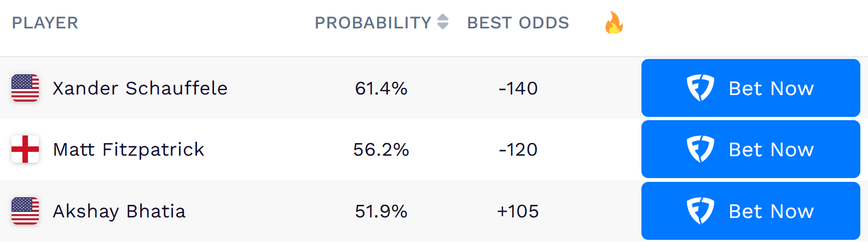Select the +105 odds for Bhatia
Viewport: 868px width, 242px height.
tap(518, 211)
